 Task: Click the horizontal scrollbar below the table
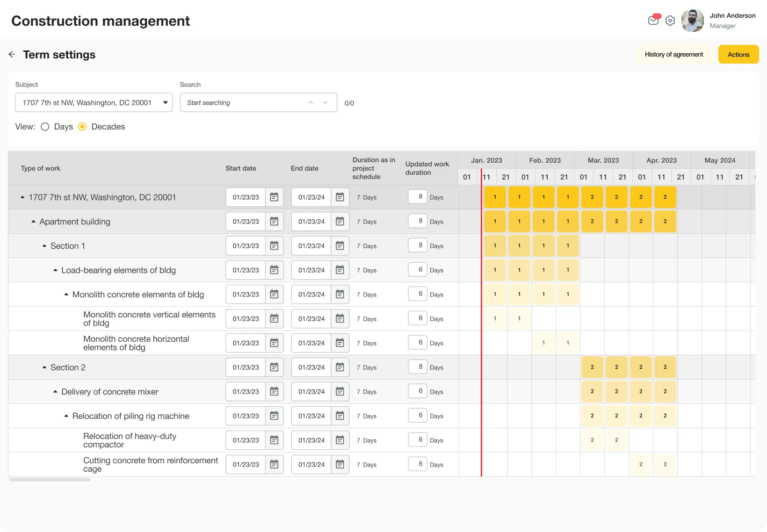coord(50,480)
